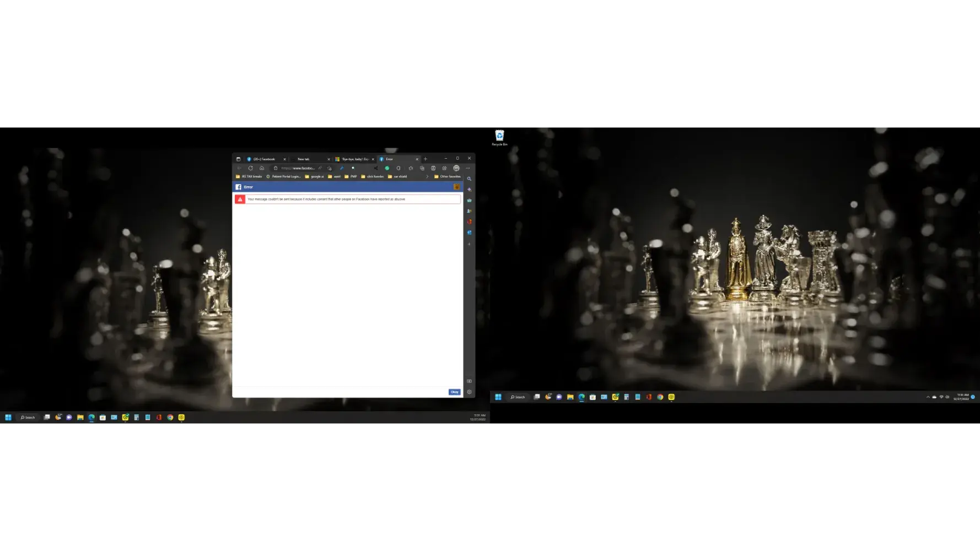
Task: Open Microsoft Store on the right display taskbar
Action: pos(593,397)
